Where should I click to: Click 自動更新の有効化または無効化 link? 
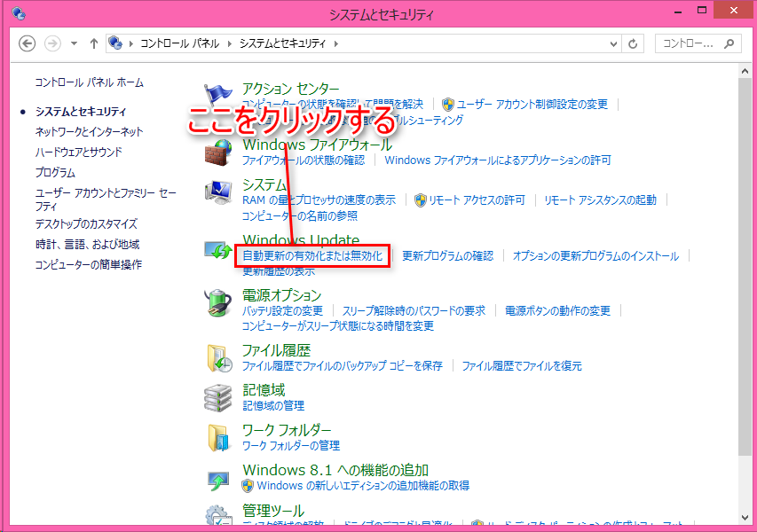coord(312,255)
